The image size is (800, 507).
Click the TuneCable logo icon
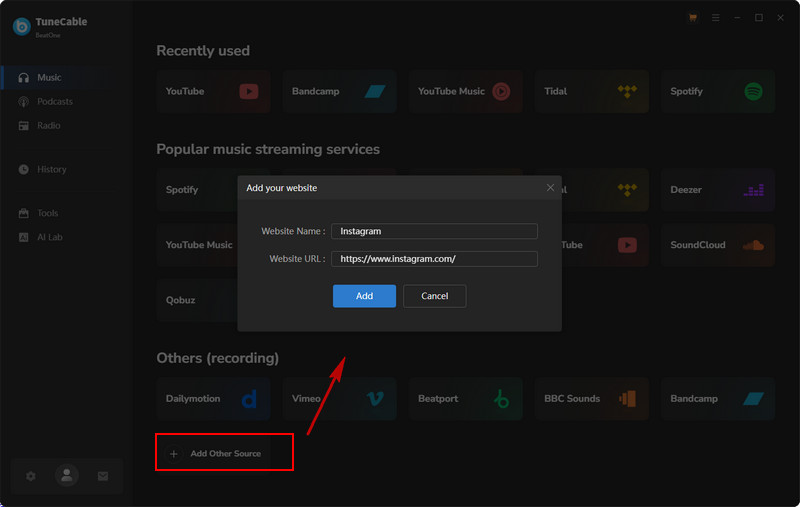(21, 27)
